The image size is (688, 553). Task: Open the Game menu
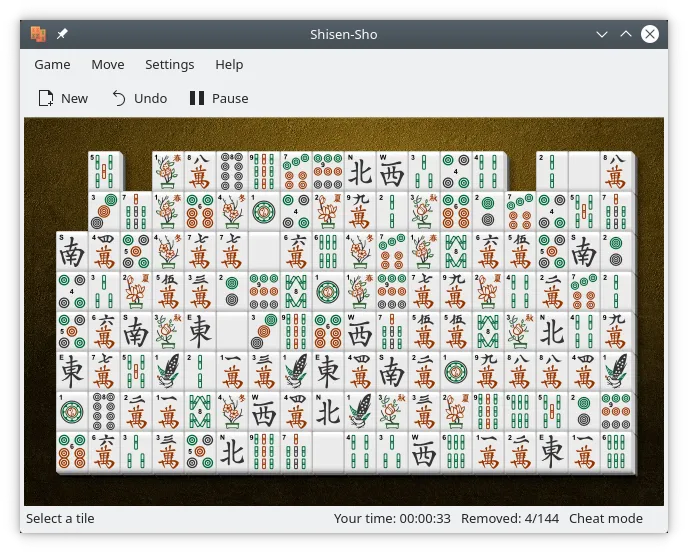[52, 64]
